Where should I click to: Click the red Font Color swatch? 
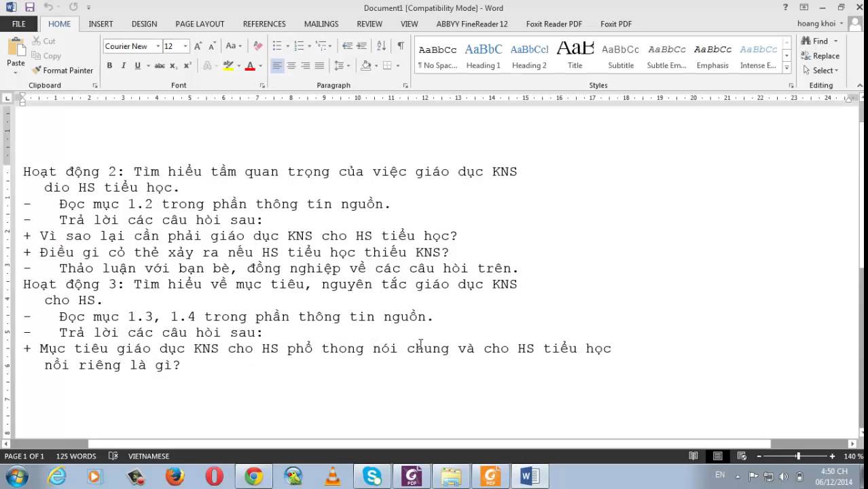click(250, 66)
